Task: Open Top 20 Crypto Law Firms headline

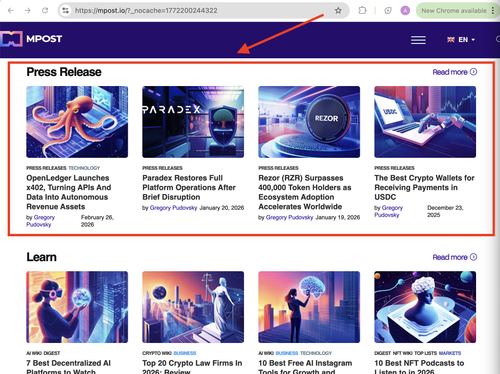Action: click(x=192, y=367)
